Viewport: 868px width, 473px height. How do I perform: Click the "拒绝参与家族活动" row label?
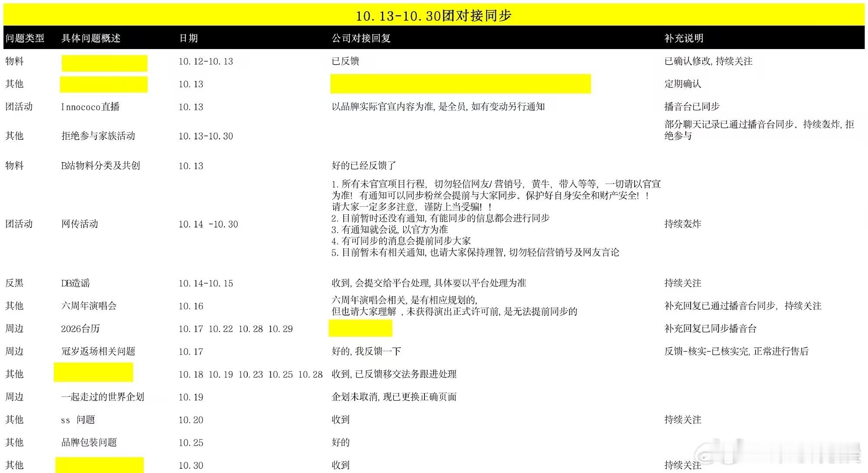pyautogui.click(x=98, y=136)
